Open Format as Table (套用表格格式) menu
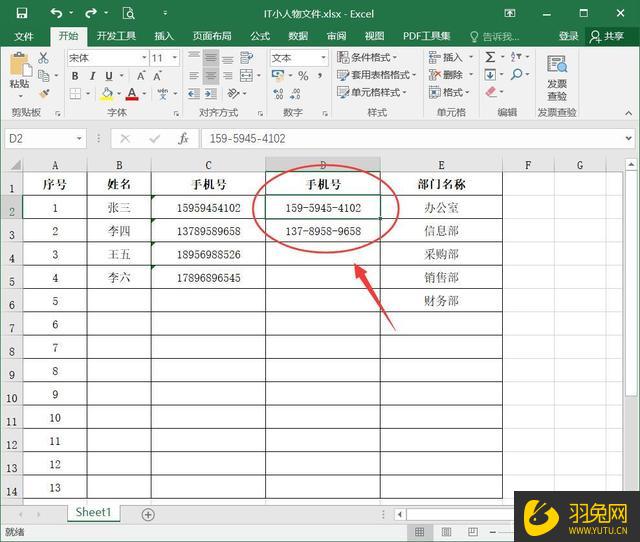 pos(376,75)
